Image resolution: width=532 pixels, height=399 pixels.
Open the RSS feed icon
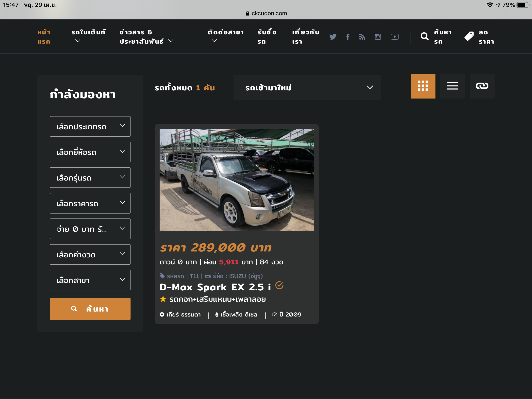(x=362, y=37)
